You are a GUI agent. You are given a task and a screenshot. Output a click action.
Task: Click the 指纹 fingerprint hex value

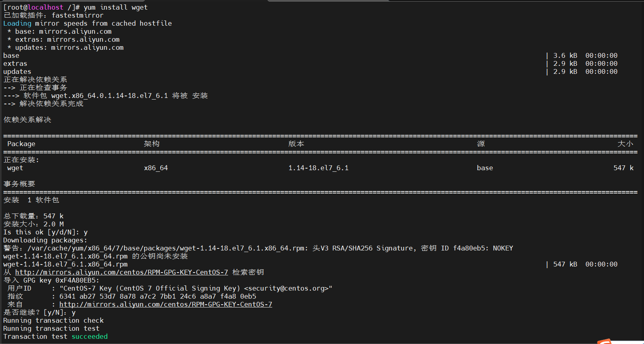coord(157,296)
